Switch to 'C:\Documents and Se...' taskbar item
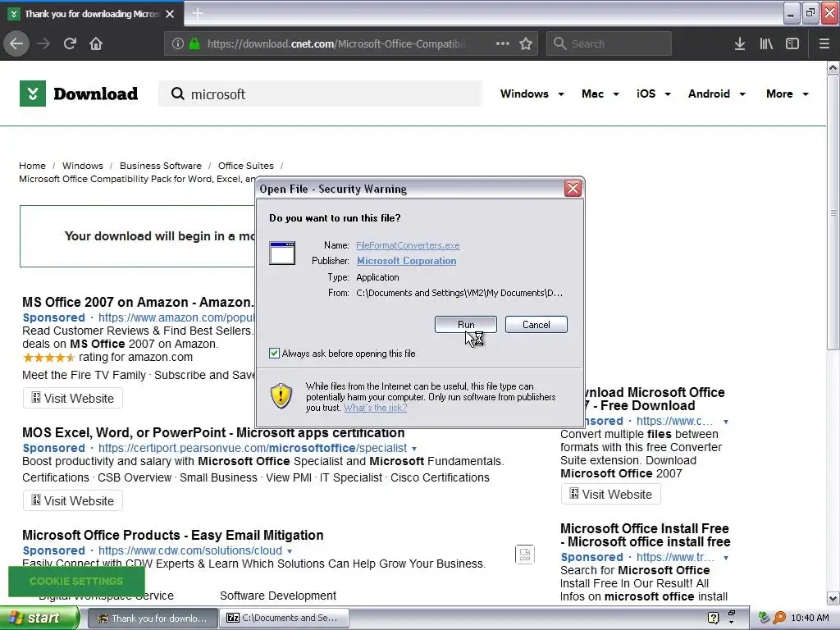840x630 pixels. click(284, 618)
